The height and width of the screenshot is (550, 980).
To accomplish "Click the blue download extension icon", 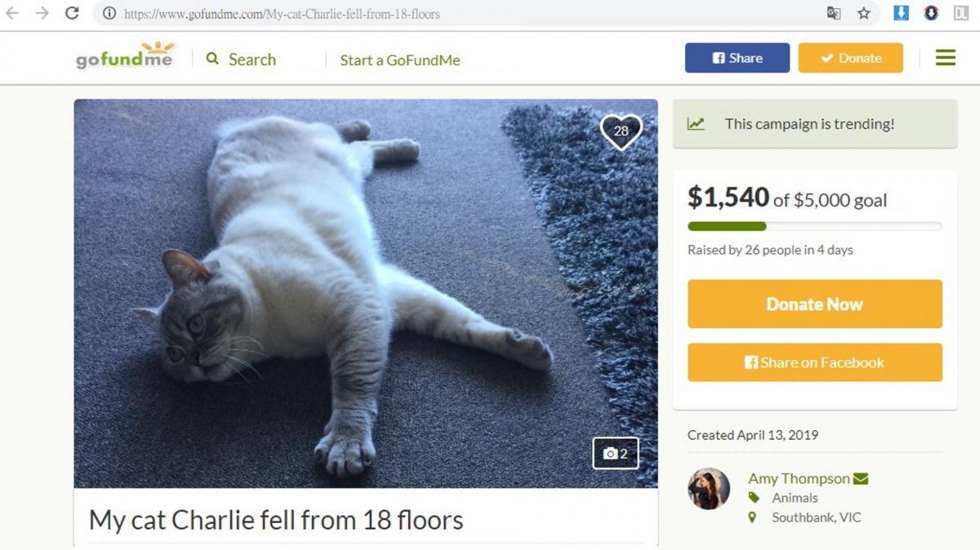I will [x=901, y=13].
